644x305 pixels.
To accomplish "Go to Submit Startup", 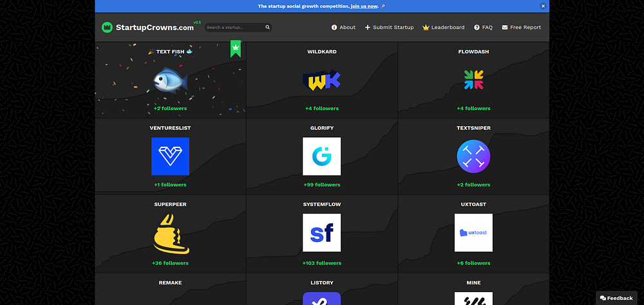I will pyautogui.click(x=389, y=28).
